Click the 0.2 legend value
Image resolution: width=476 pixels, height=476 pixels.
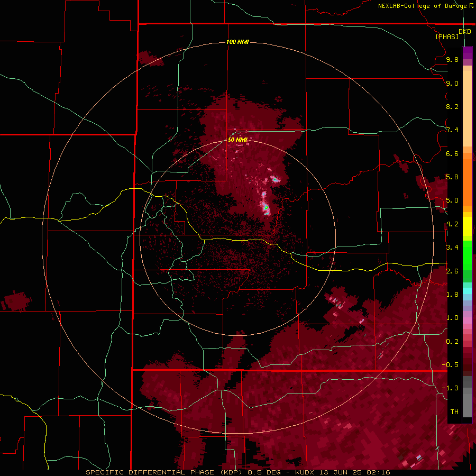pos(452,342)
